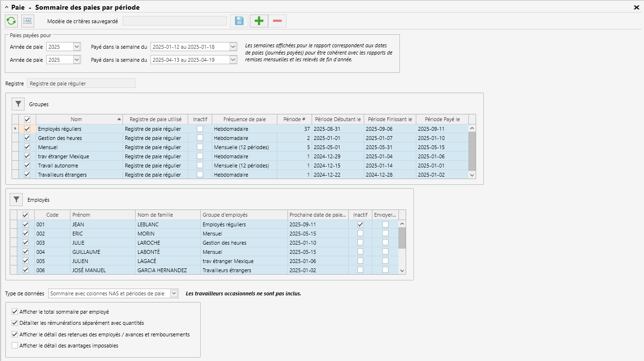Image resolution: width=644 pixels, height=361 pixels.
Task: Open the Groupes filter funnel icon
Action: tap(18, 104)
